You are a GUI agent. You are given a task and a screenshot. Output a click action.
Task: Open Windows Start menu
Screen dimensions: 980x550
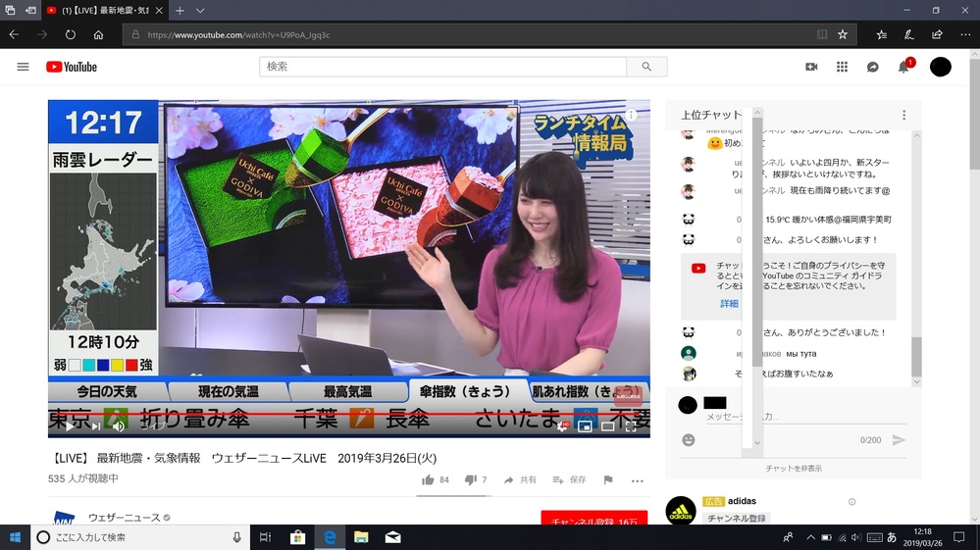[15, 537]
